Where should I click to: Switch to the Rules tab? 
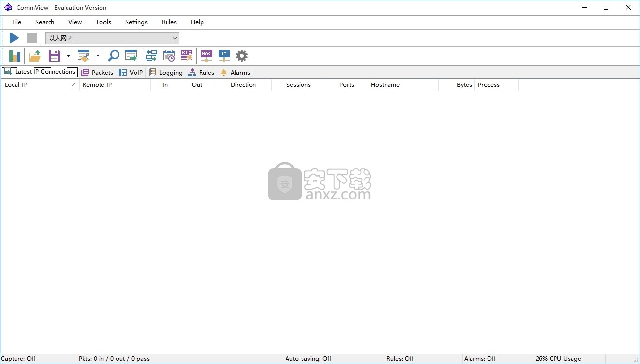(x=201, y=72)
